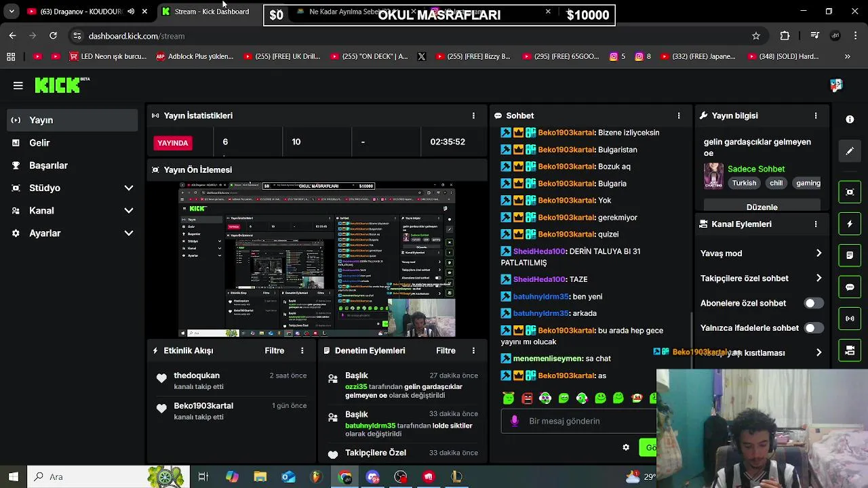Click thedoqukan in activity feed
868x488 pixels.
click(x=197, y=375)
